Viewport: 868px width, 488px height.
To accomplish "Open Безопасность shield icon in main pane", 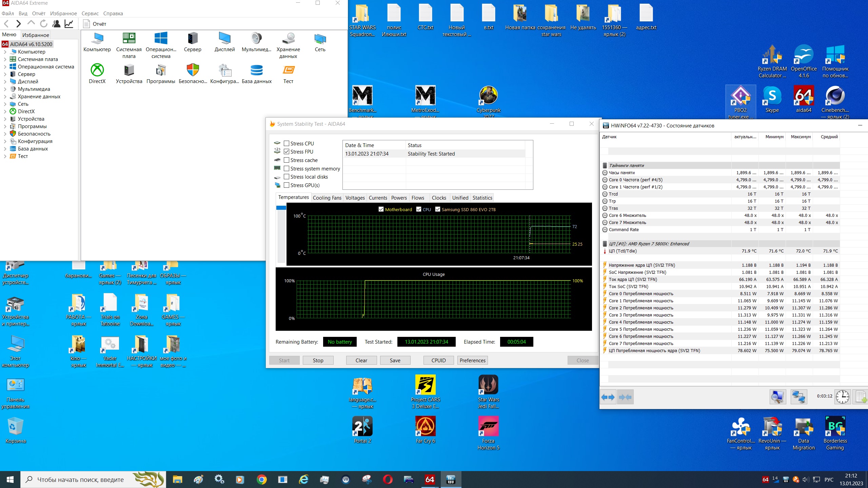I will click(x=193, y=70).
